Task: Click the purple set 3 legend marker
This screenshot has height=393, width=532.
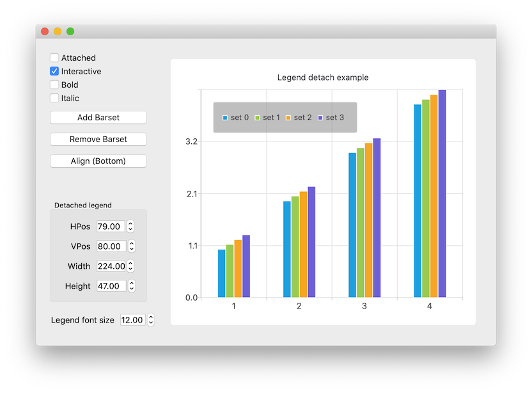Action: pyautogui.click(x=322, y=117)
